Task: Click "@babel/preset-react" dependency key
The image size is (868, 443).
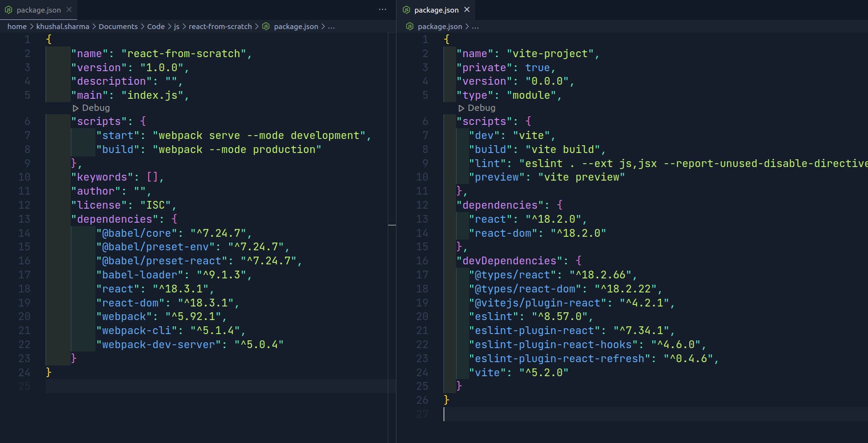Action: pyautogui.click(x=162, y=261)
